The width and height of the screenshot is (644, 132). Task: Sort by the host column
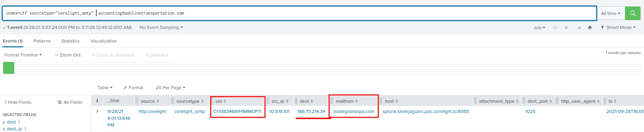pyautogui.click(x=391, y=101)
